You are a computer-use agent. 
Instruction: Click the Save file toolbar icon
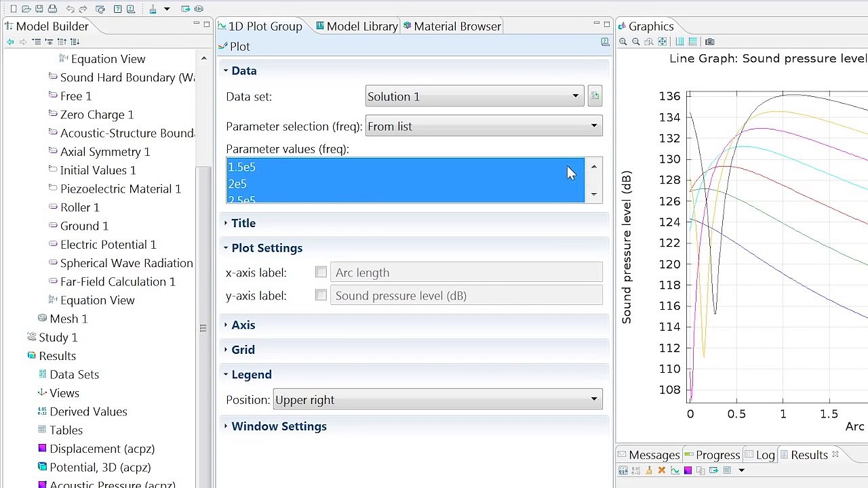(x=39, y=9)
